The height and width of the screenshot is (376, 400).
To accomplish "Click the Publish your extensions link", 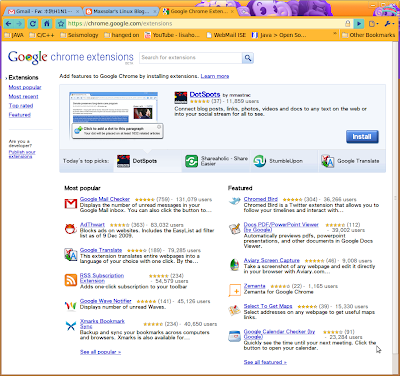I will 22,154.
